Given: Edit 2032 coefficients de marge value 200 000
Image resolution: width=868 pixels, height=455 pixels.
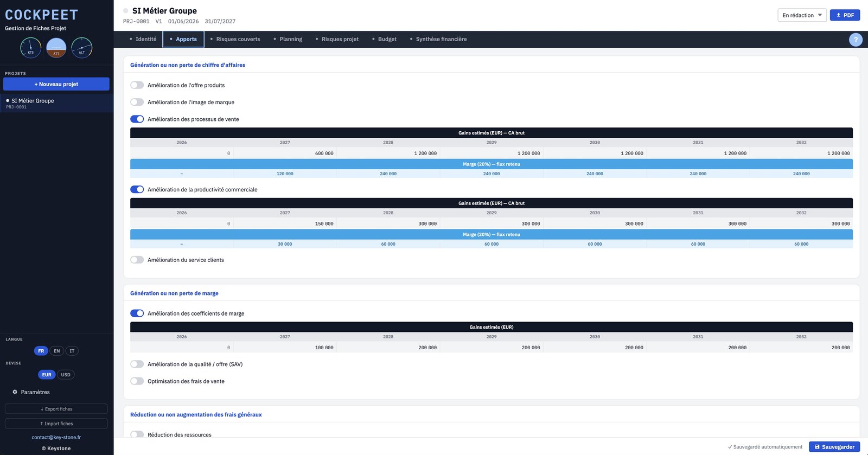Looking at the screenshot, I should (801, 348).
